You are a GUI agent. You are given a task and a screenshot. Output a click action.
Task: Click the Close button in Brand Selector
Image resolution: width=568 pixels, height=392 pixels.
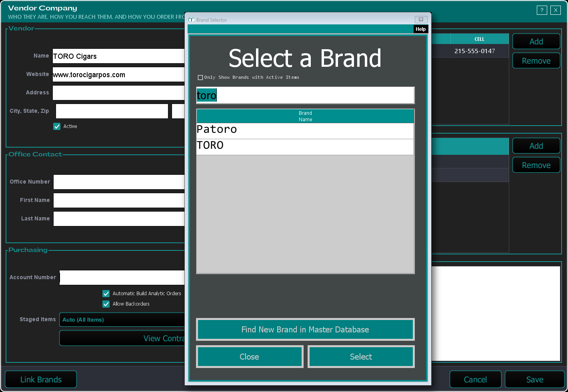coord(250,357)
